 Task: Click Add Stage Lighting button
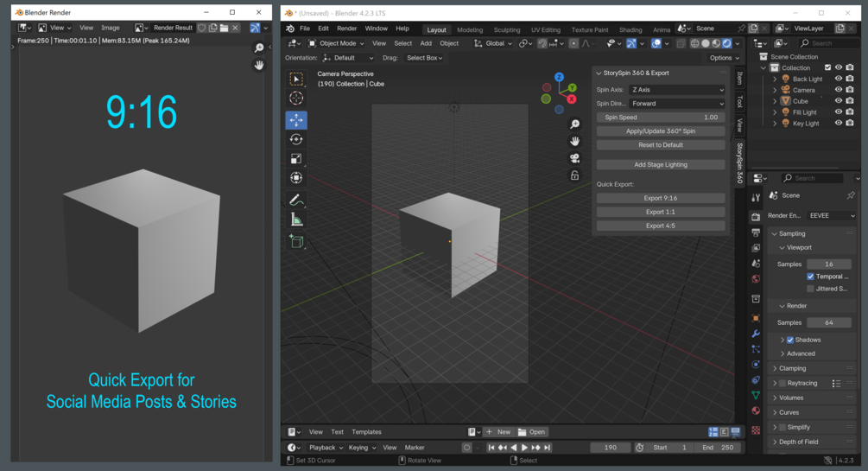pos(661,164)
